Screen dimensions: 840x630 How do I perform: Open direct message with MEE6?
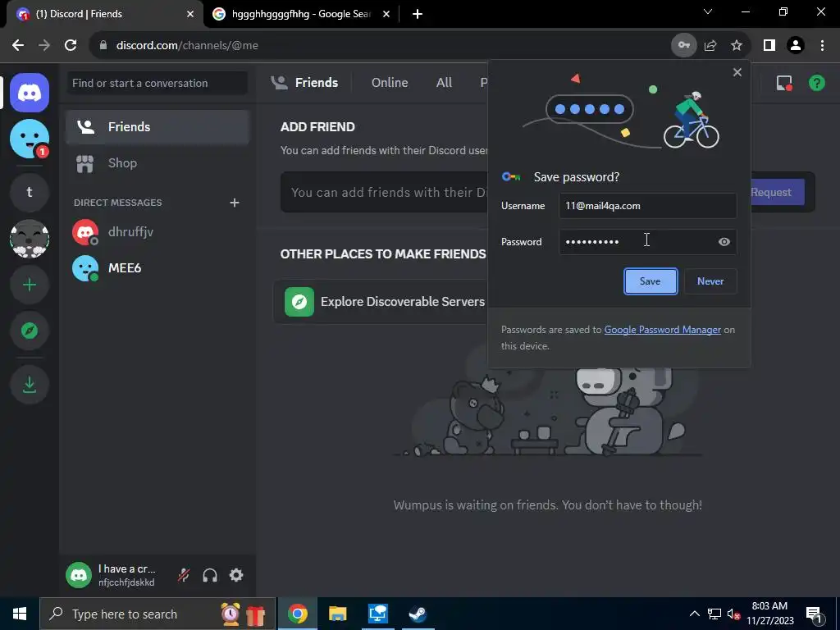pos(157,268)
